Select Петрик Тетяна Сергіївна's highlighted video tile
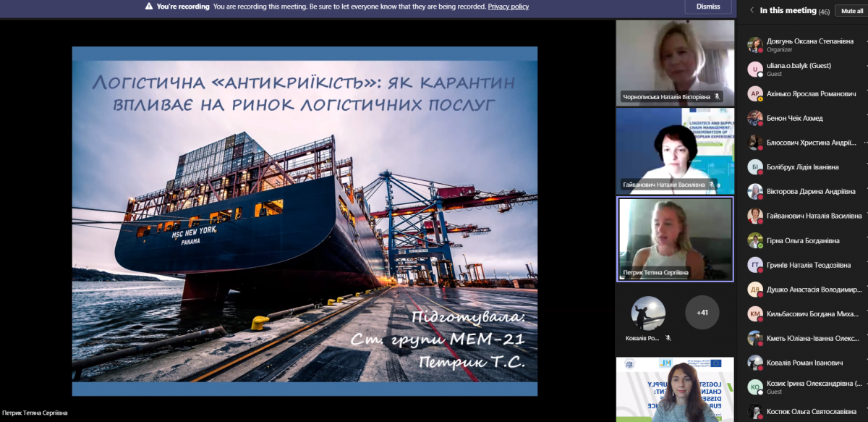This screenshot has width=868, height=422. (675, 239)
